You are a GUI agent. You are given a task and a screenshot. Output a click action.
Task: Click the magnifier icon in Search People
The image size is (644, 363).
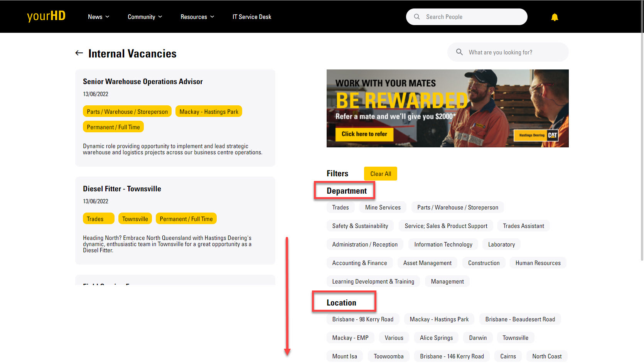(x=417, y=17)
